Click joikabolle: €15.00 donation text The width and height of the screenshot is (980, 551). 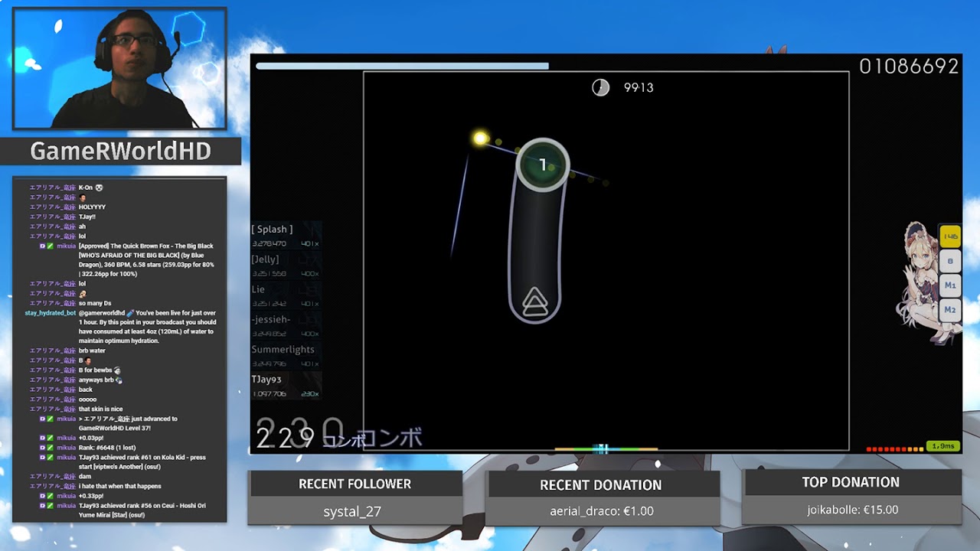coord(853,510)
